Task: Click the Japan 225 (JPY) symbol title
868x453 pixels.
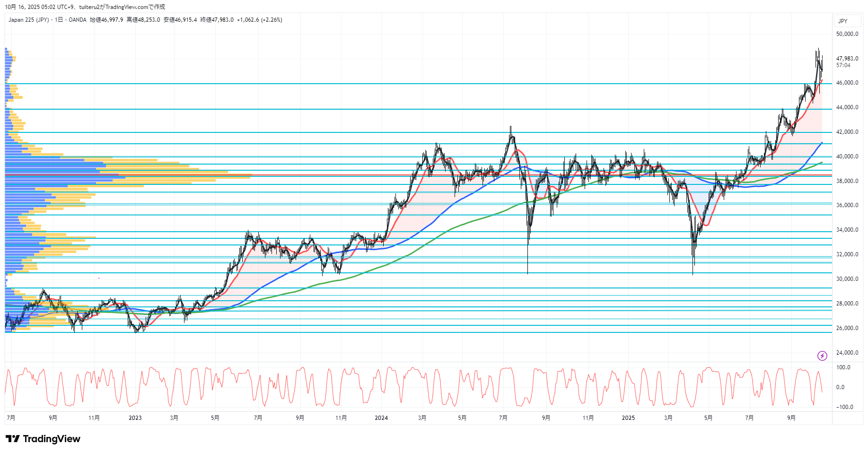Action: [x=28, y=20]
